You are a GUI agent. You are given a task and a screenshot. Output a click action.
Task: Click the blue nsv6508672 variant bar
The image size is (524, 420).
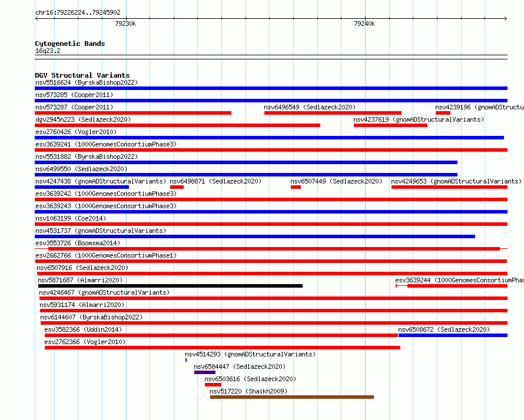click(453, 335)
